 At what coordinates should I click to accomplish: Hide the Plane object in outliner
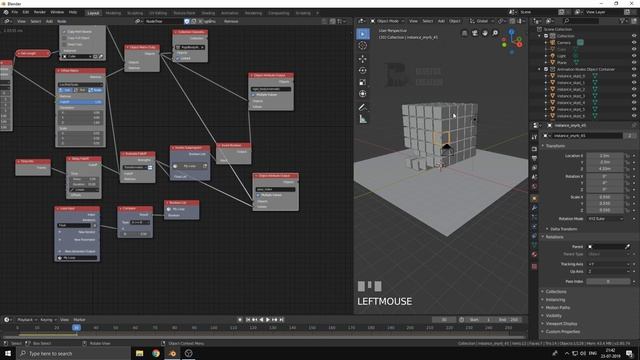pyautogui.click(x=634, y=62)
